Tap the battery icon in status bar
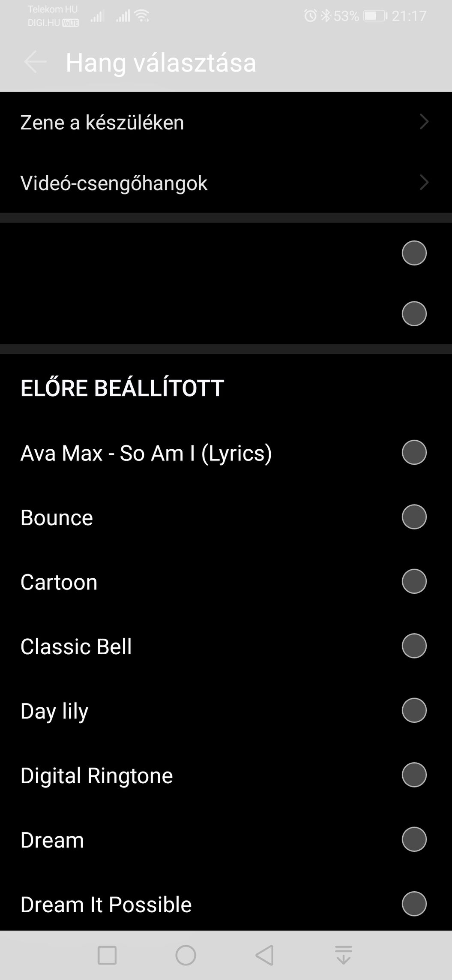Image resolution: width=452 pixels, height=980 pixels. click(x=375, y=16)
